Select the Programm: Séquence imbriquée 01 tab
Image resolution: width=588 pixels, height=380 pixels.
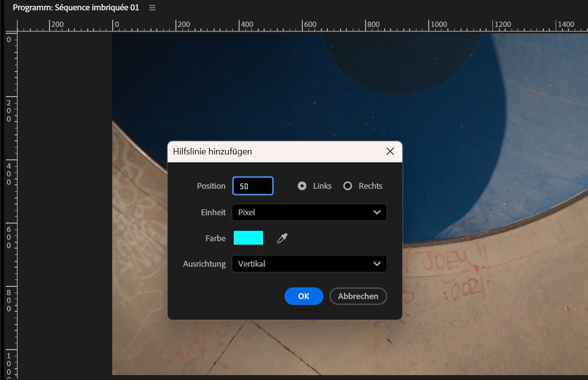tap(76, 8)
